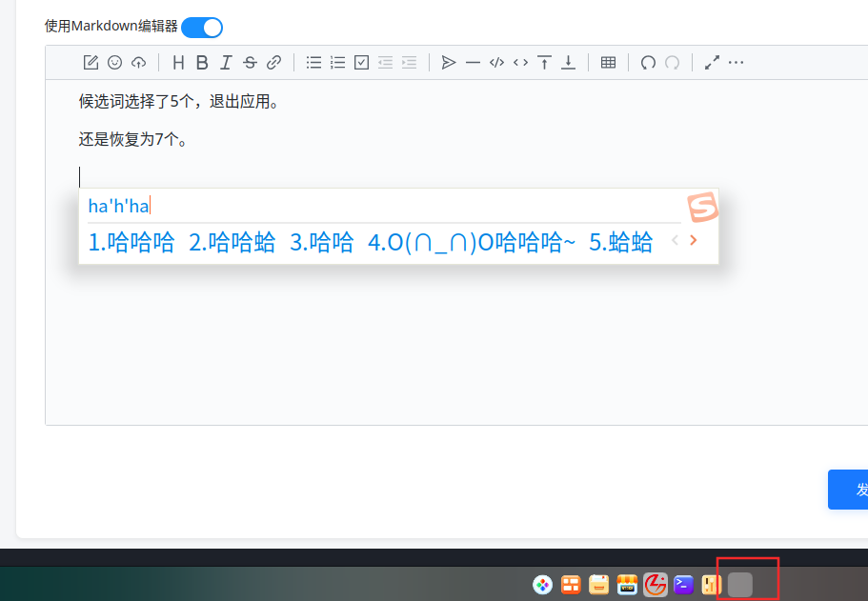Open the file manager dock icon
This screenshot has height=601, width=868.
[599, 585]
